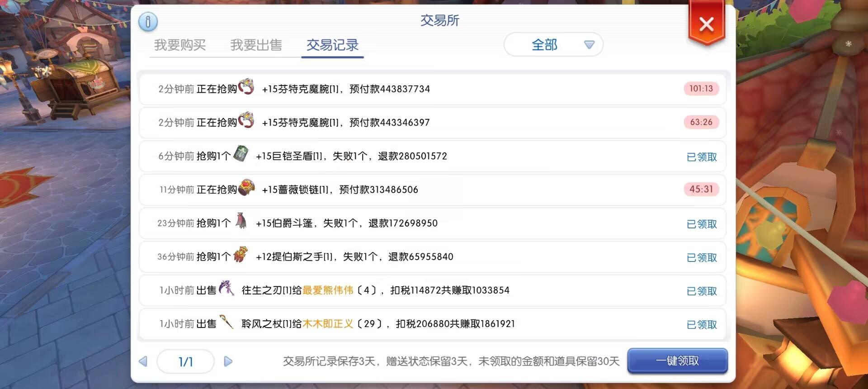The image size is (868, 389).
Task: Expand filter using the dropdown triangle arrow
Action: (589, 45)
